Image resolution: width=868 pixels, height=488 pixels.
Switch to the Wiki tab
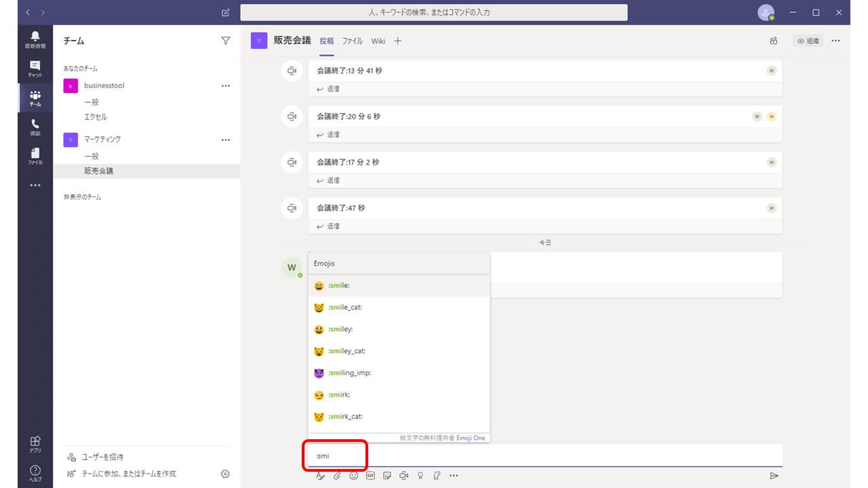(x=378, y=41)
